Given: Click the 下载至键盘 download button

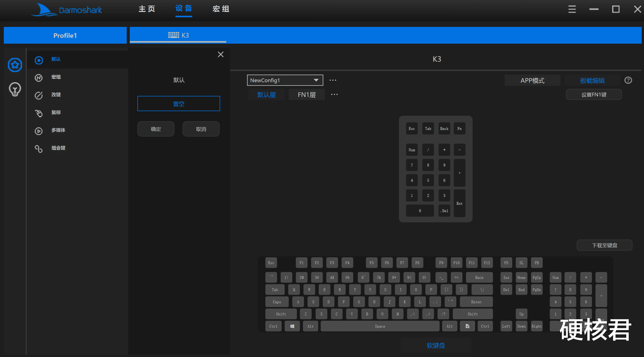Looking at the screenshot, I should (604, 245).
